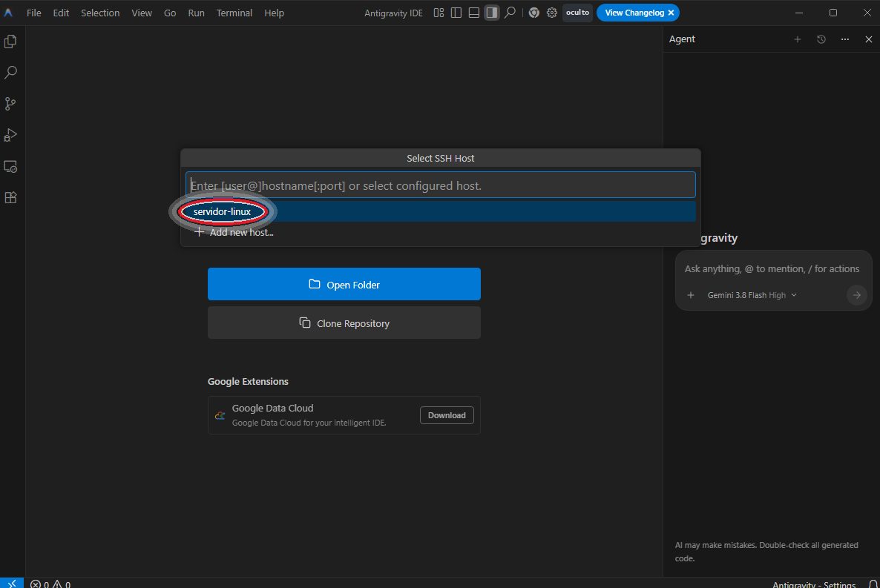Screen dimensions: 880x588
Task: Open the Terminal menu
Action: click(234, 13)
